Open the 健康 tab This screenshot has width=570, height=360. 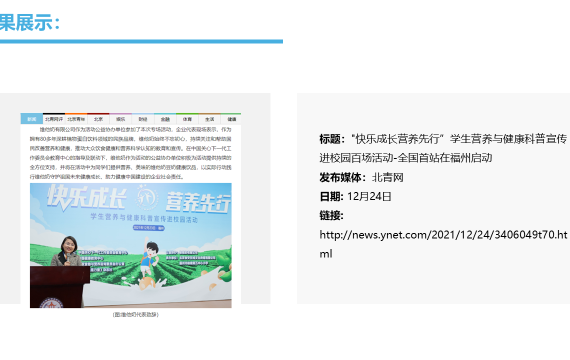[232, 119]
